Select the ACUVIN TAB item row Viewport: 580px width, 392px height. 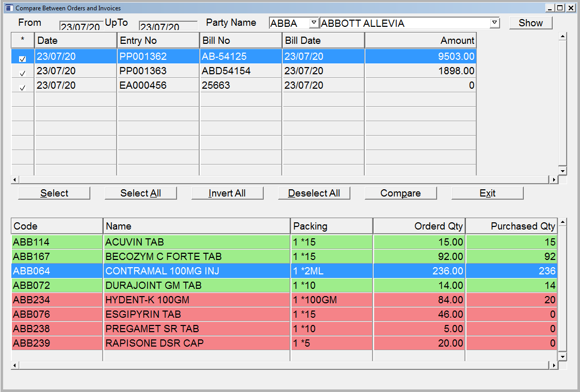coord(284,242)
